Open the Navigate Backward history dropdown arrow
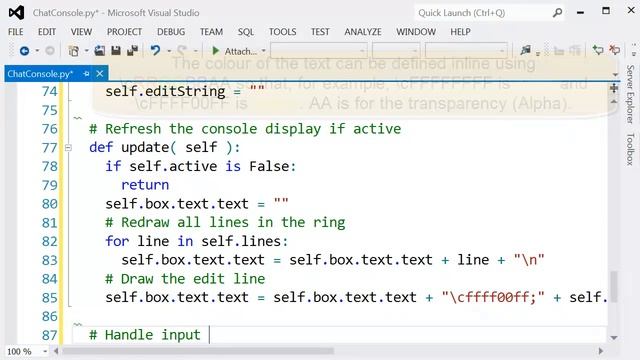Image resolution: width=640 pixels, height=360 pixels. (37, 51)
